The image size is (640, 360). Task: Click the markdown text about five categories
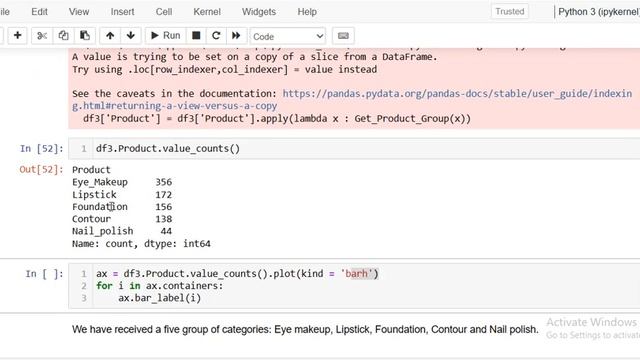coord(305,329)
